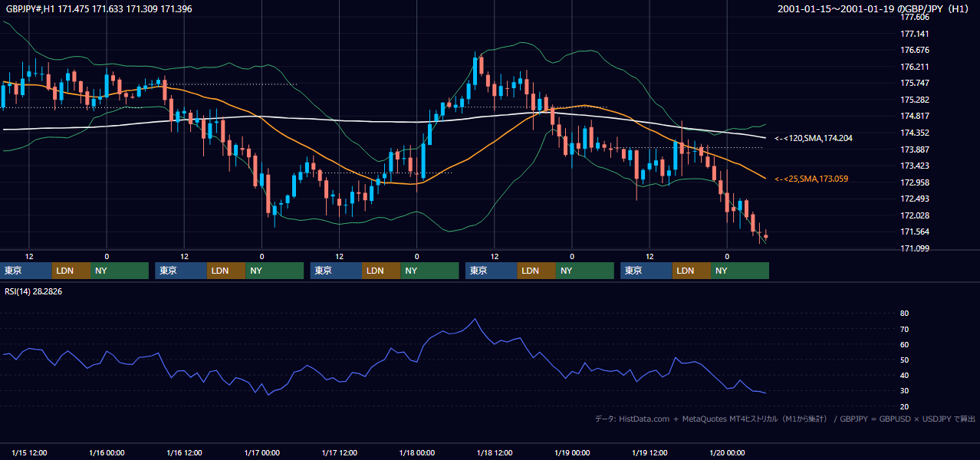Click the 2001-01-15～2001-01-19 GBP/JPY chart title
980x460 pixels.
point(875,9)
